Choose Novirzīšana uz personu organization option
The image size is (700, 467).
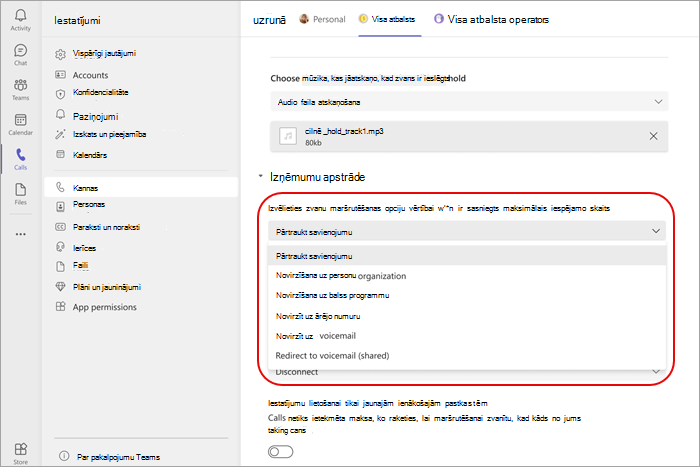tap(467, 276)
